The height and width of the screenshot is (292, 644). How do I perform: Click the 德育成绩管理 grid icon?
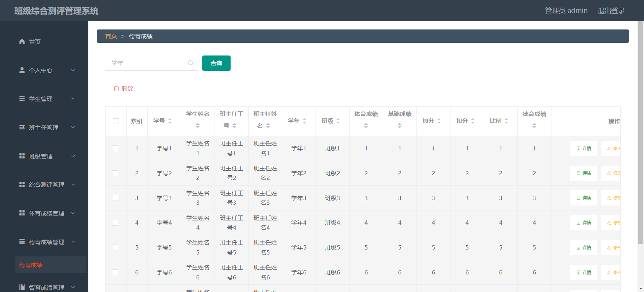[22, 242]
